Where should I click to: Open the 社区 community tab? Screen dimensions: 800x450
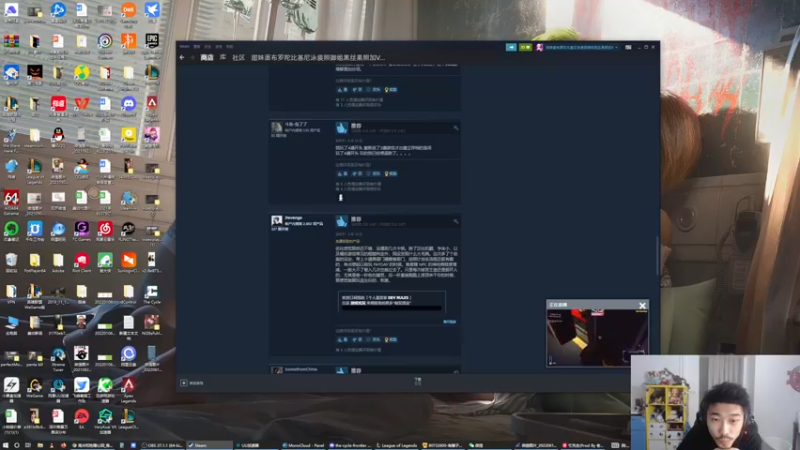(238, 58)
